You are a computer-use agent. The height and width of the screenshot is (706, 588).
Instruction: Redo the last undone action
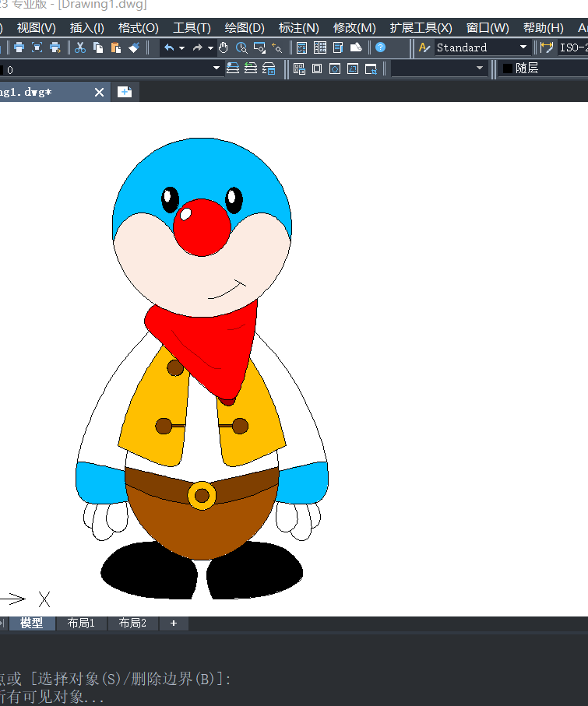coord(197,47)
